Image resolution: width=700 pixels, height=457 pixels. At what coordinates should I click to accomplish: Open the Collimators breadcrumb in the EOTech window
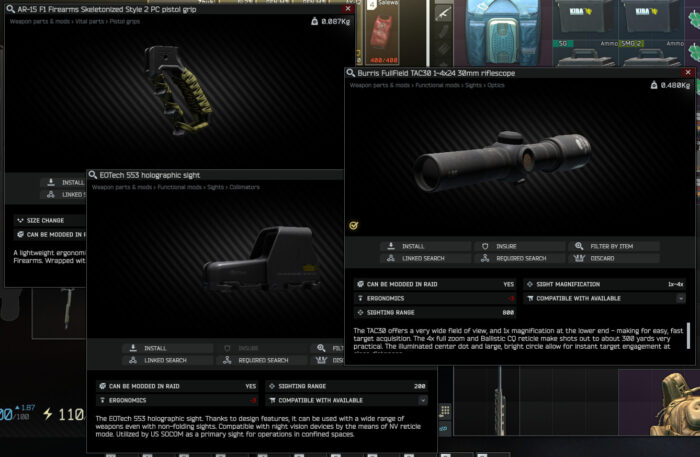(244, 187)
